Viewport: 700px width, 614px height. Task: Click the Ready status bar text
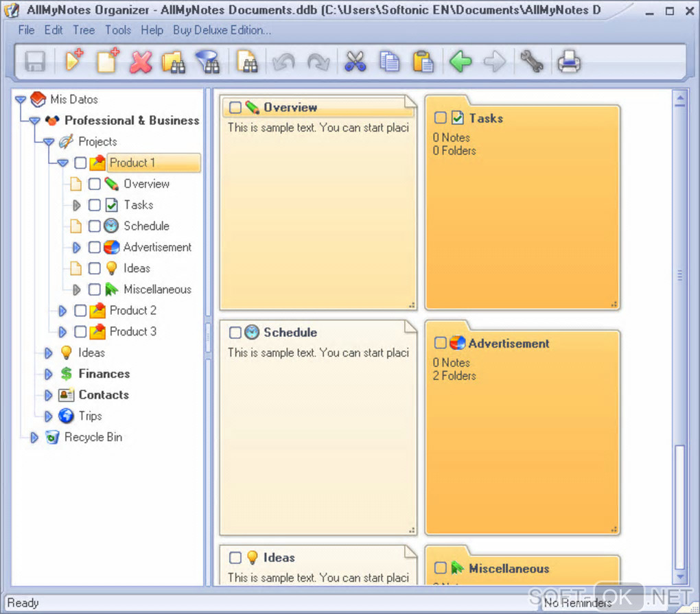coord(23,603)
